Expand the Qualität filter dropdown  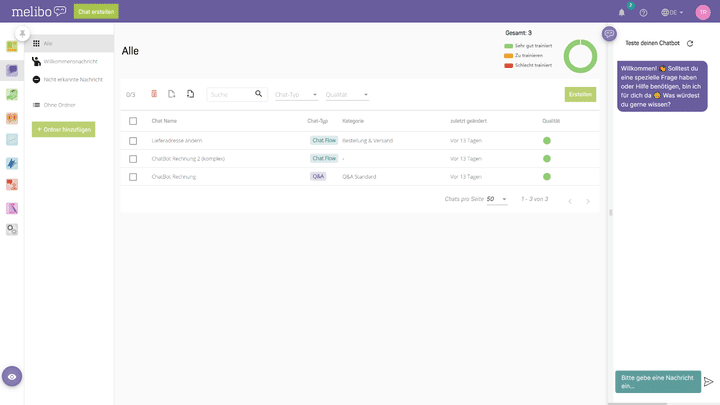point(347,95)
